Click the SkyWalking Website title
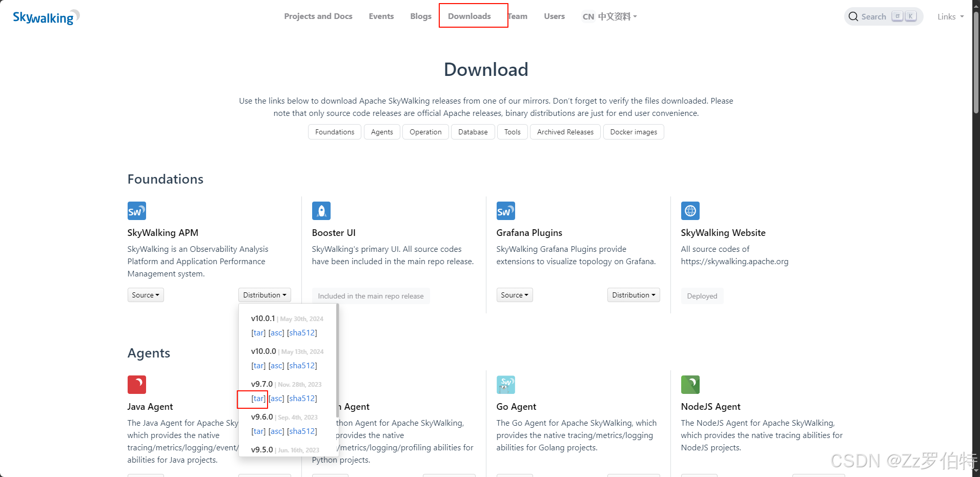This screenshot has height=477, width=980. click(x=723, y=233)
